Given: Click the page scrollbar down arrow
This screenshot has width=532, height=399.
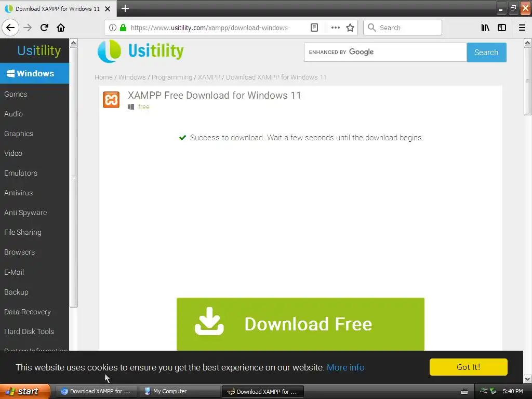Looking at the screenshot, I should 527,379.
